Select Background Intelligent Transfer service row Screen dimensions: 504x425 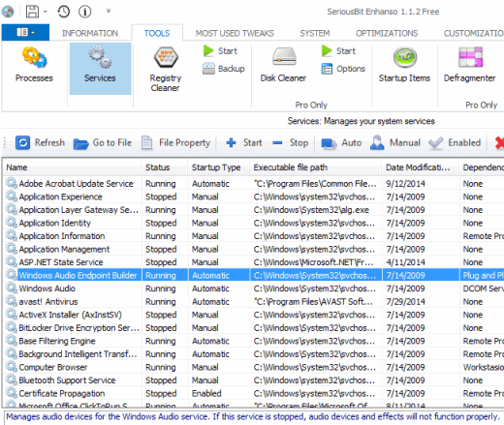pyautogui.click(x=254, y=354)
